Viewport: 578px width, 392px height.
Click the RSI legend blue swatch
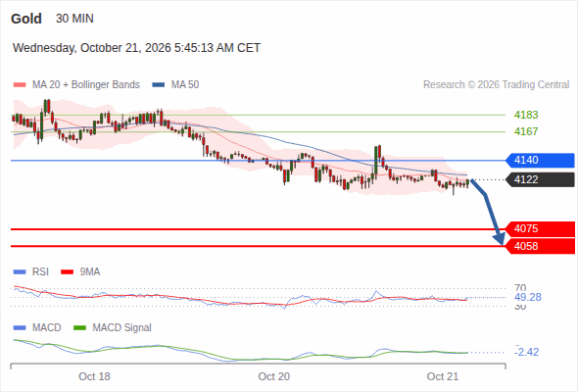[x=20, y=272]
